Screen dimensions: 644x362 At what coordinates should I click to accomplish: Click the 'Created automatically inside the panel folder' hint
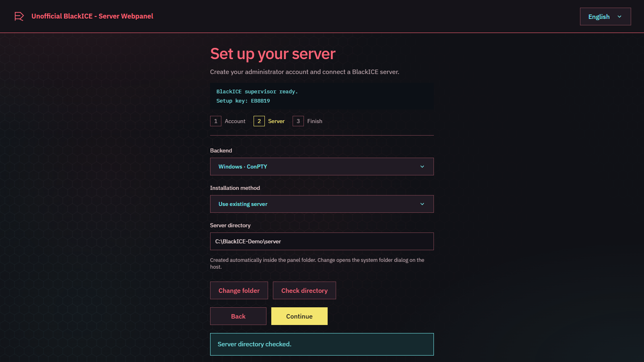point(317,263)
